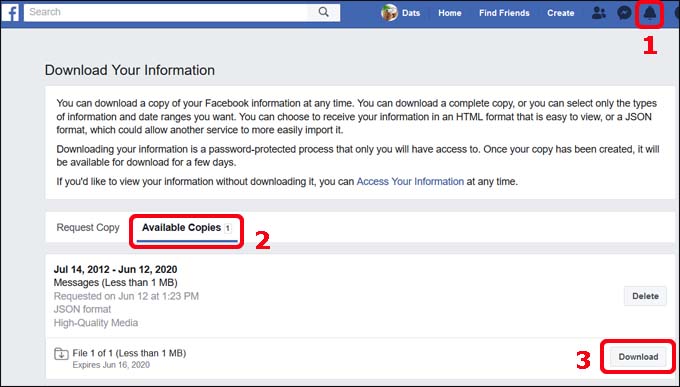This screenshot has width=680, height=387.
Task: Go to the Dats profile link
Action: 411,13
